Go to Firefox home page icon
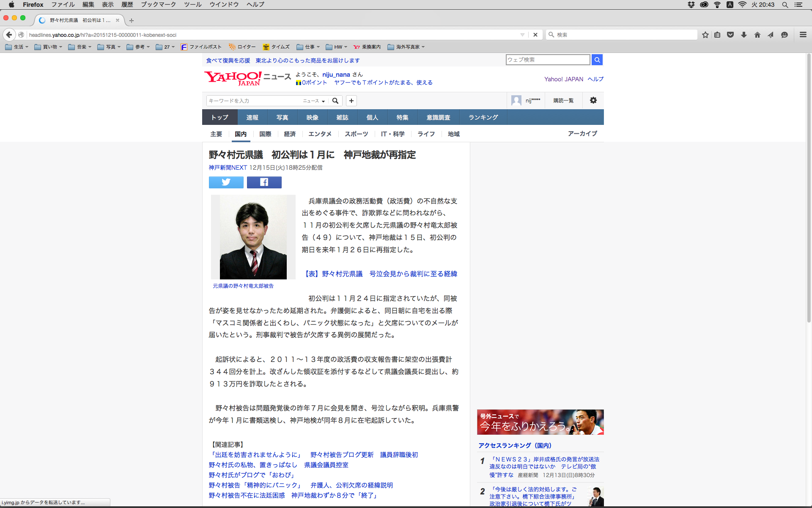Image resolution: width=812 pixels, height=508 pixels. 757,35
